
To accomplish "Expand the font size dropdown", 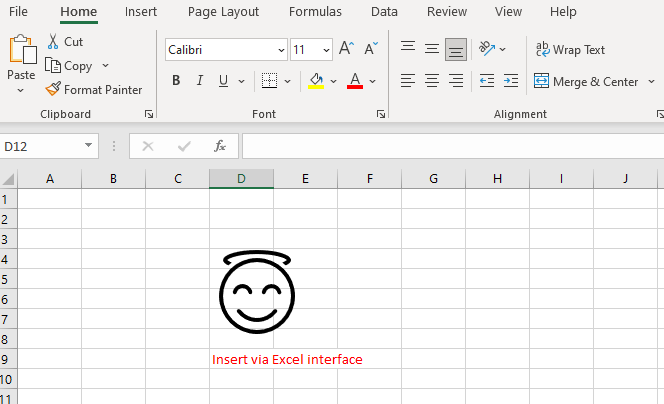I will point(325,50).
